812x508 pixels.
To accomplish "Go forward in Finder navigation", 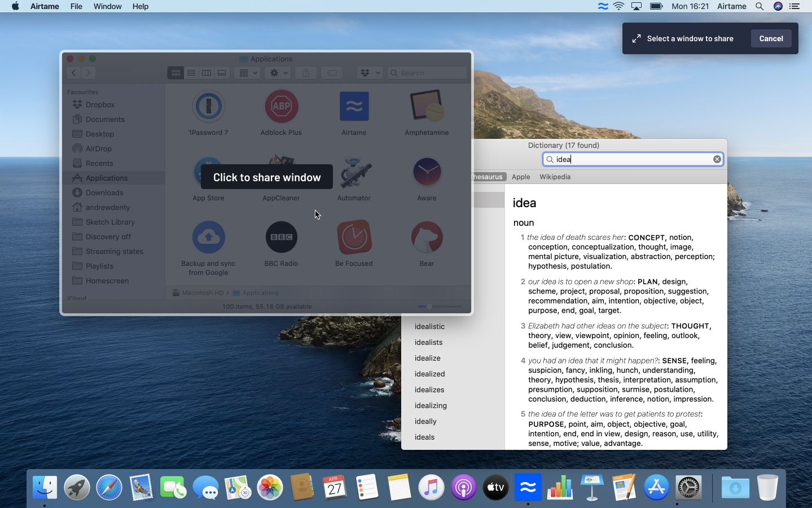I will coord(88,73).
